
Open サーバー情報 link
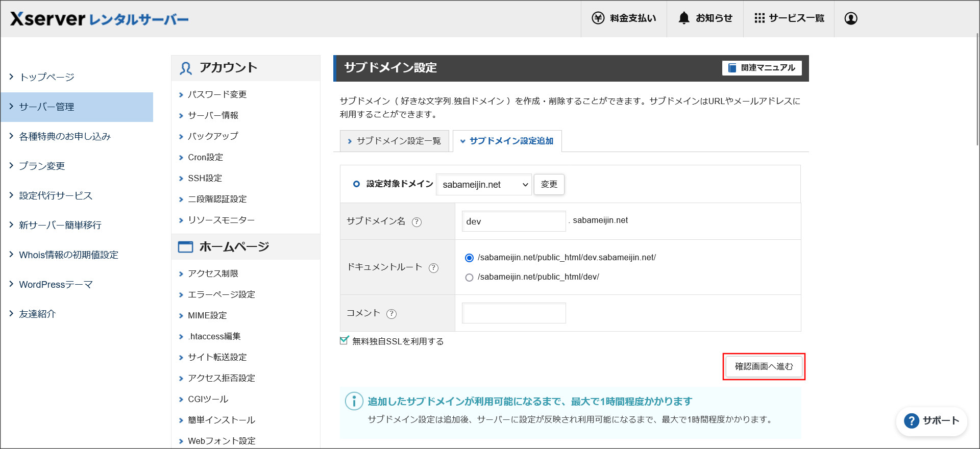(213, 115)
